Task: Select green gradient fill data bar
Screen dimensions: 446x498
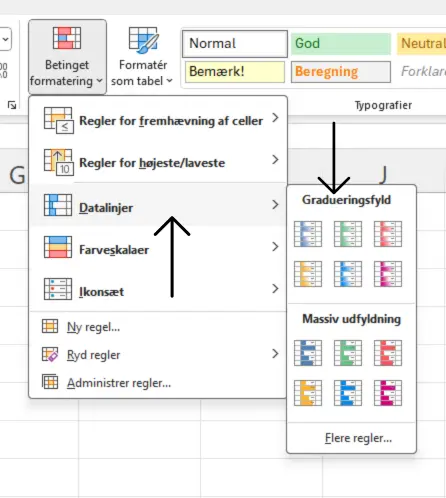Action: click(x=348, y=234)
